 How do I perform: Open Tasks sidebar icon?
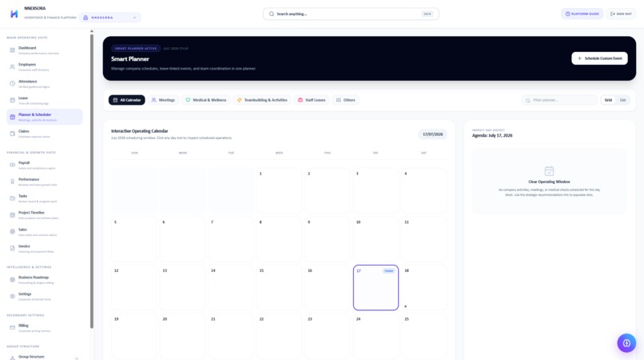coord(12,198)
